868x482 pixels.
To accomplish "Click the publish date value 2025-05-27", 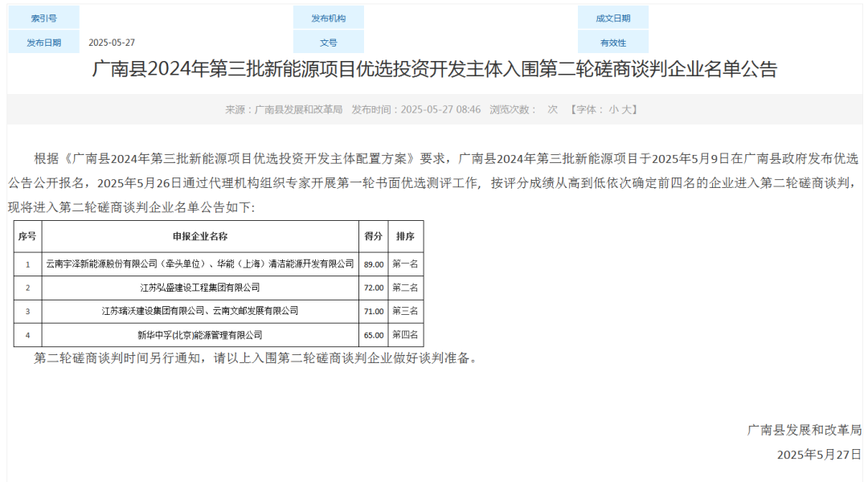I will click(x=112, y=42).
